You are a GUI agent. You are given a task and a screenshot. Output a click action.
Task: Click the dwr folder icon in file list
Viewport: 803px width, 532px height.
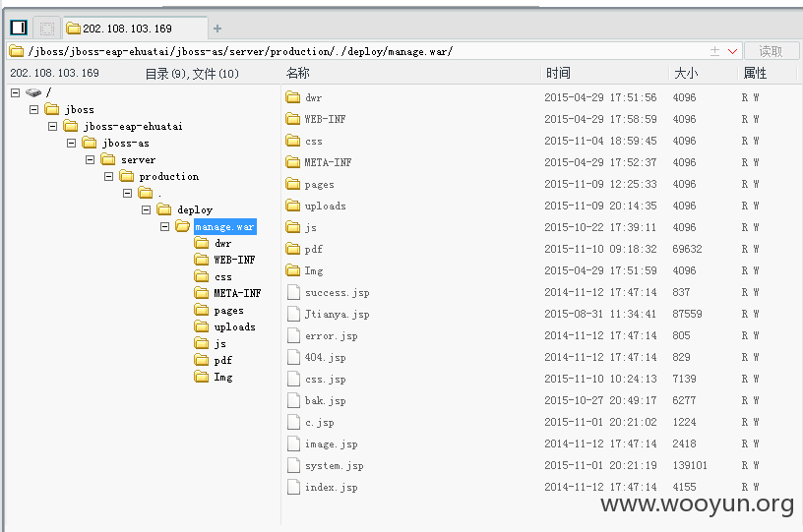[293, 97]
